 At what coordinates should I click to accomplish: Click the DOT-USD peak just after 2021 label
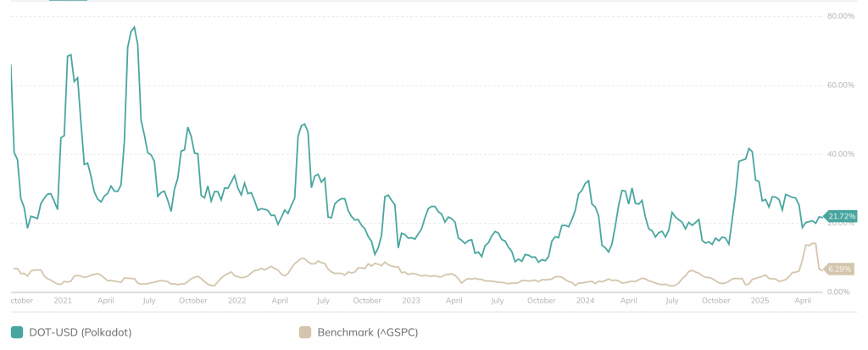[x=70, y=55]
